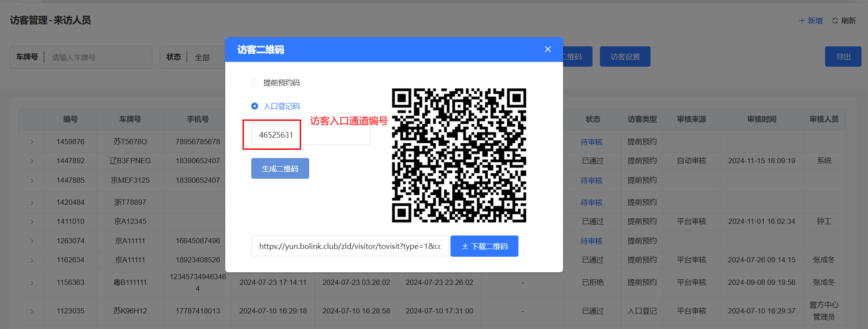The image size is (868, 329).
Task: Expand the row numbered 1263074
Action: [32, 241]
